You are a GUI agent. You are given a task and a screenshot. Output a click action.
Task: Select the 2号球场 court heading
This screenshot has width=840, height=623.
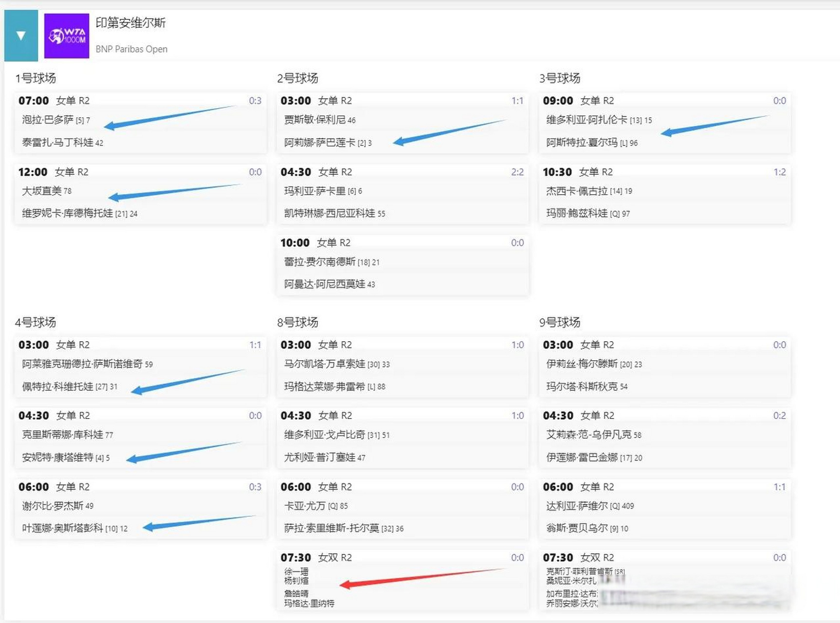click(298, 78)
